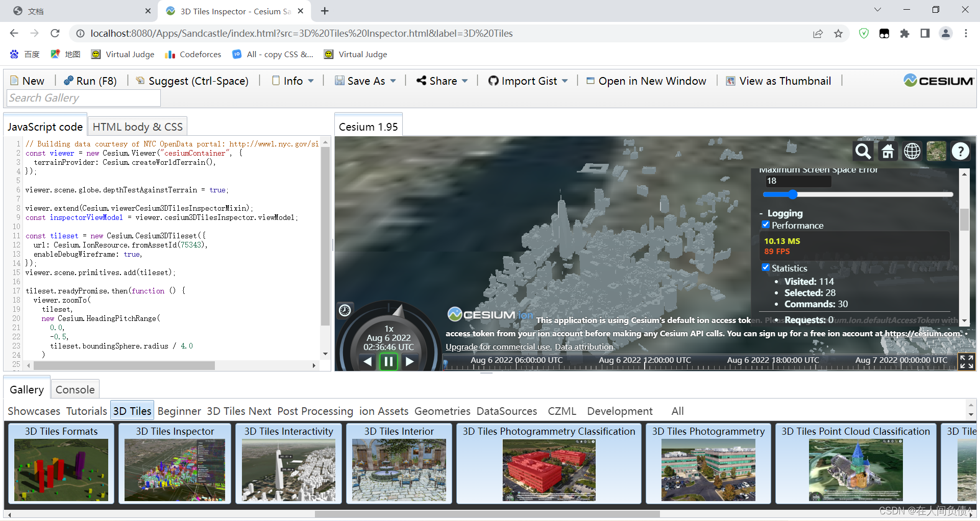The width and height of the screenshot is (980, 521).
Task: Open the CZML gallery category
Action: pos(562,411)
